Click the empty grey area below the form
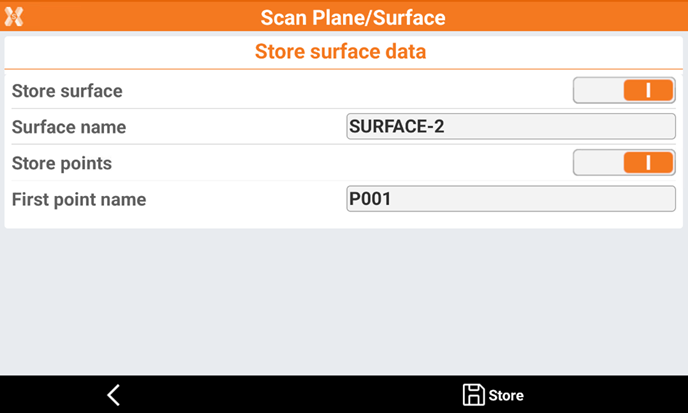 point(344,300)
